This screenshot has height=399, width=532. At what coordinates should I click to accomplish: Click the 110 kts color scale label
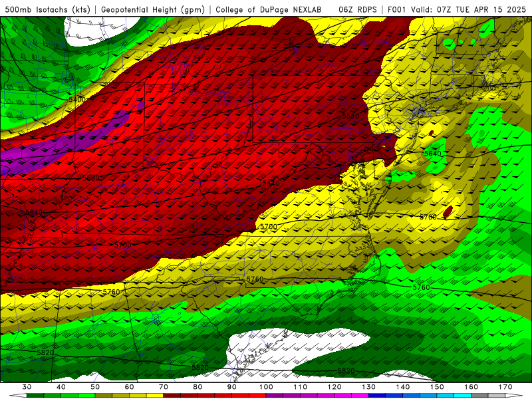coord(301,387)
